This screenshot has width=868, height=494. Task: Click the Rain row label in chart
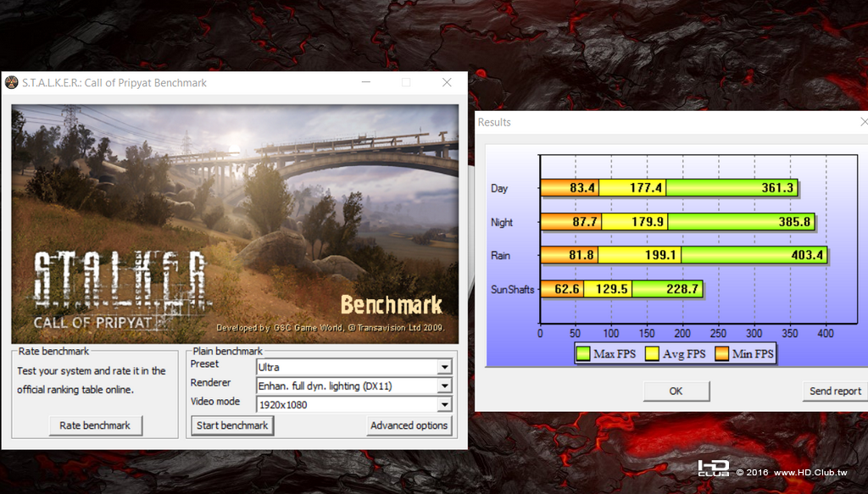tap(500, 256)
